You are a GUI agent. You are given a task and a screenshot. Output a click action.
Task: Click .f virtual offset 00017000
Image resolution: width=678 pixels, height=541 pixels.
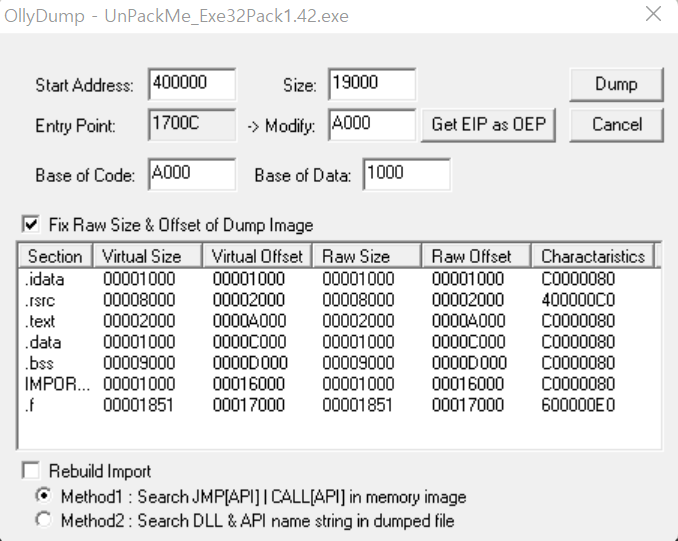(249, 405)
